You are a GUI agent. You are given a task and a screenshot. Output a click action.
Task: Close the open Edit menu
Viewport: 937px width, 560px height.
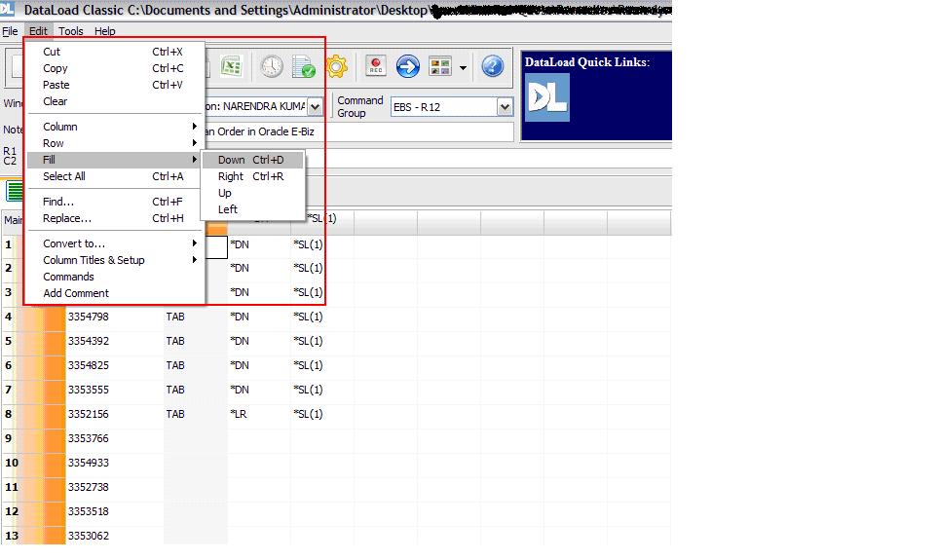point(38,31)
